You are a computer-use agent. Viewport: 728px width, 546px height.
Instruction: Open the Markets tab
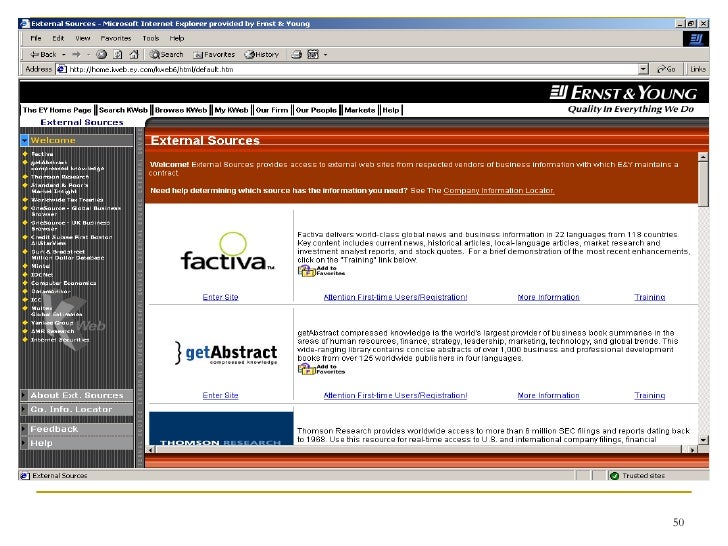pos(360,110)
